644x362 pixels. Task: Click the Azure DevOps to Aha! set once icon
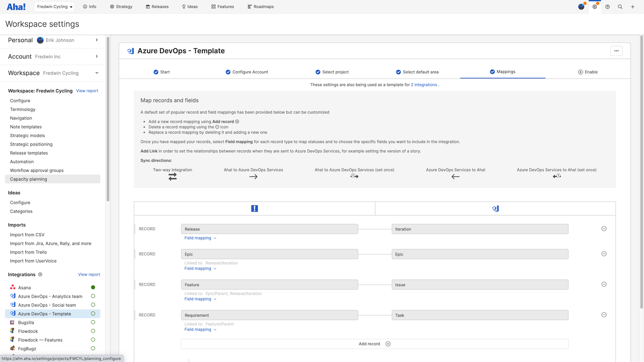coord(557,176)
